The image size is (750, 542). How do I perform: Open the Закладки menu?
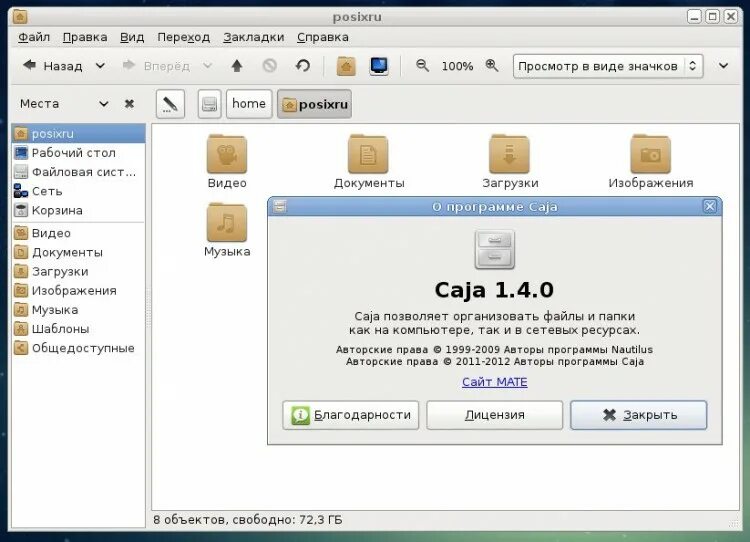(254, 37)
